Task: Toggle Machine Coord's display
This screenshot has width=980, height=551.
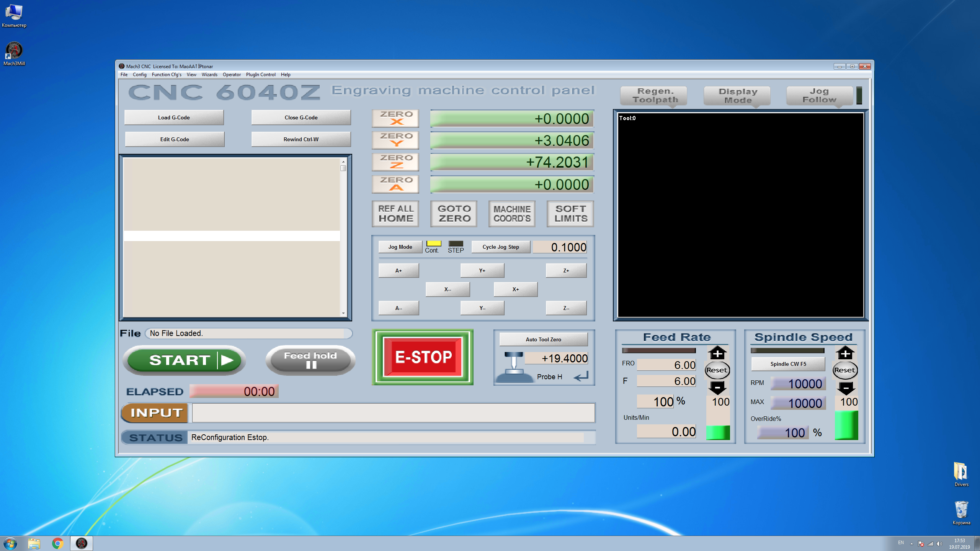Action: [x=512, y=214]
